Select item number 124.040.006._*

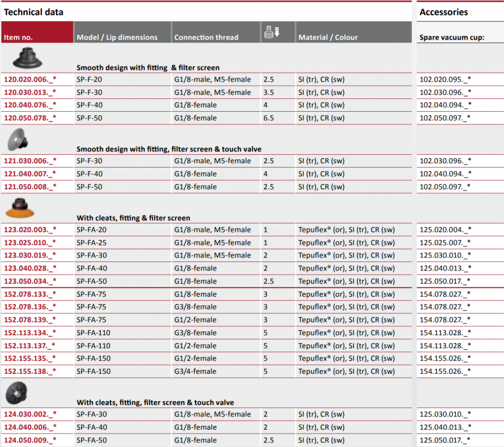pyautogui.click(x=30, y=427)
